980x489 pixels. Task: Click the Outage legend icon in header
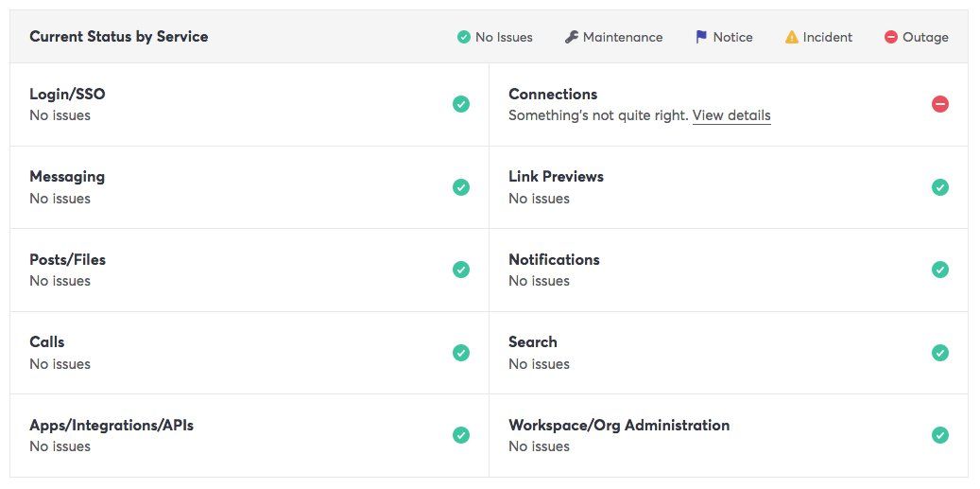pos(891,37)
